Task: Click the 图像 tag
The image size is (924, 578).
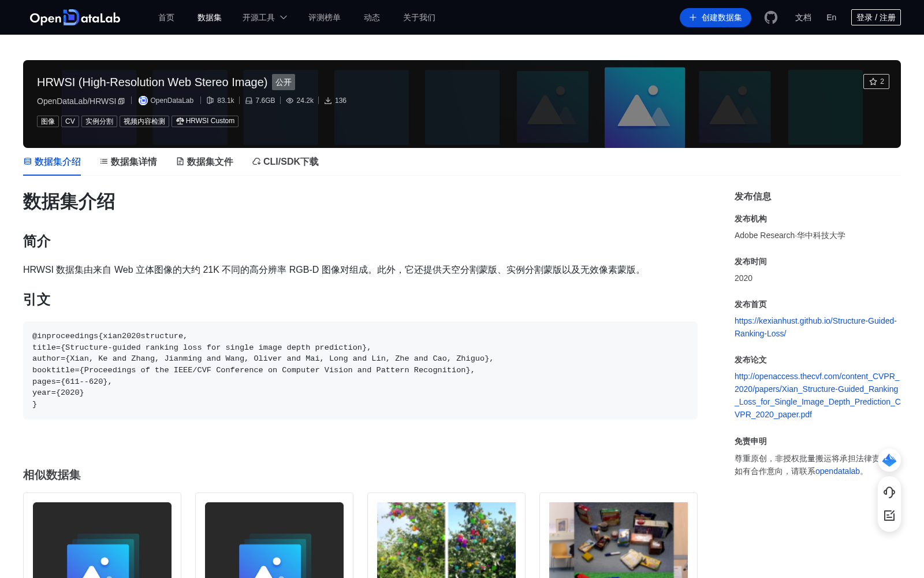Action: (48, 121)
